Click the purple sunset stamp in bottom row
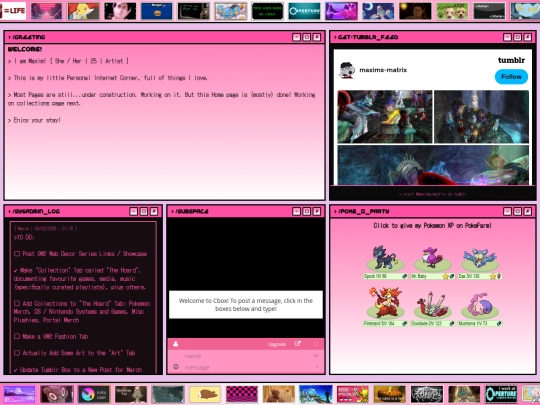The image size is (540, 405). [19, 394]
